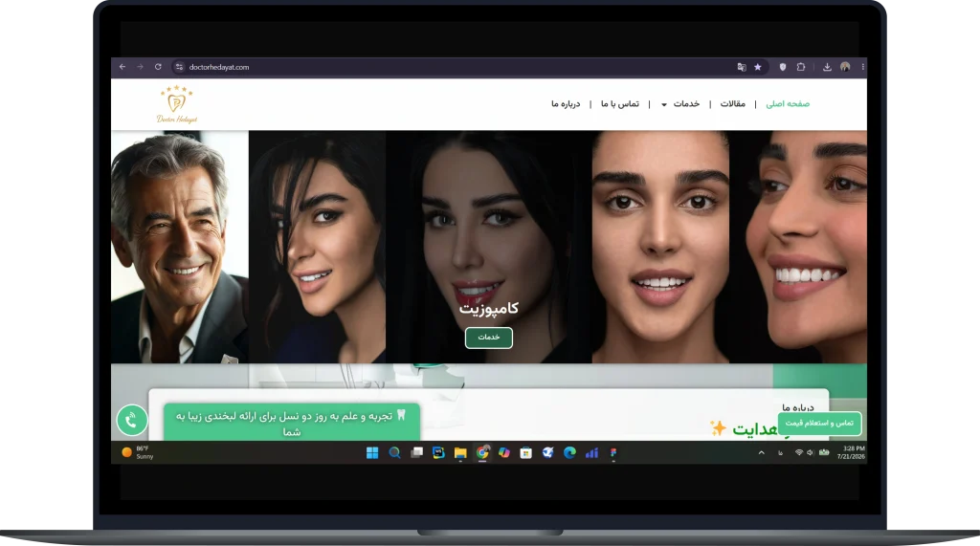980x546 pixels.
Task: Click the تماس و استعلام قیمت button
Action: 819,423
